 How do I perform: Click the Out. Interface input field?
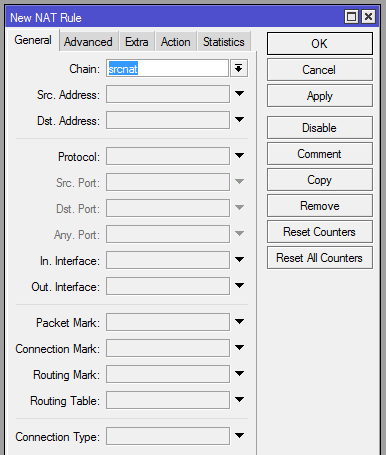point(168,286)
